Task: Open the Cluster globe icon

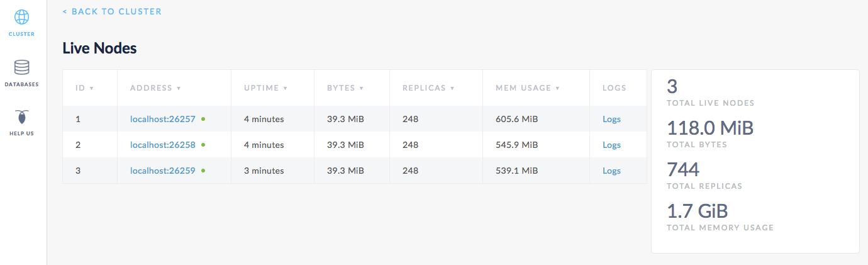Action: 21,18
